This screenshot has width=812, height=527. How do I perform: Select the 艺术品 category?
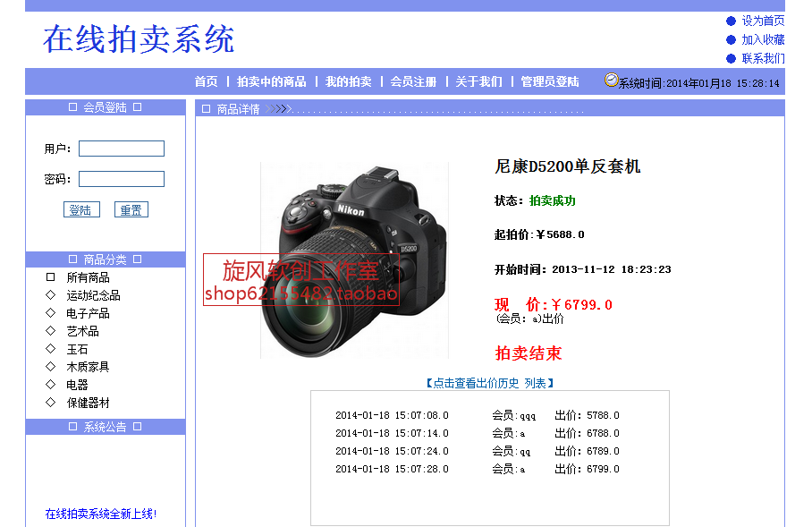click(82, 331)
